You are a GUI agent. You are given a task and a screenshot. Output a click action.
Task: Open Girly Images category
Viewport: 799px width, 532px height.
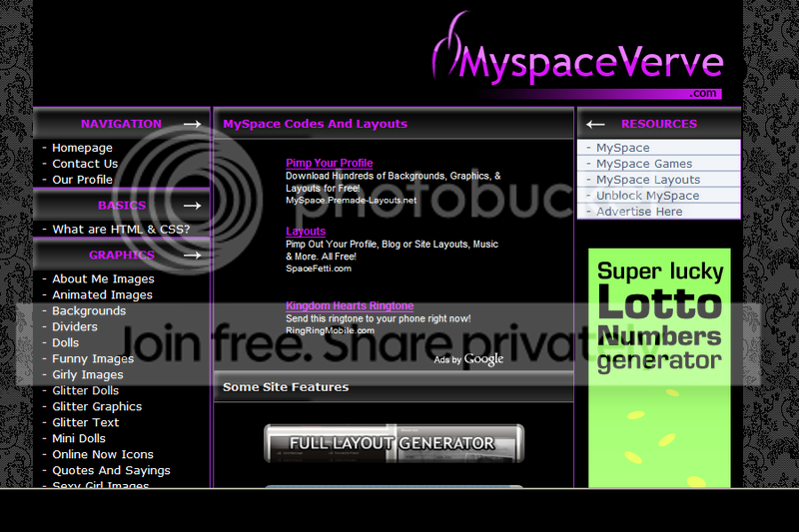pyautogui.click(x=88, y=374)
